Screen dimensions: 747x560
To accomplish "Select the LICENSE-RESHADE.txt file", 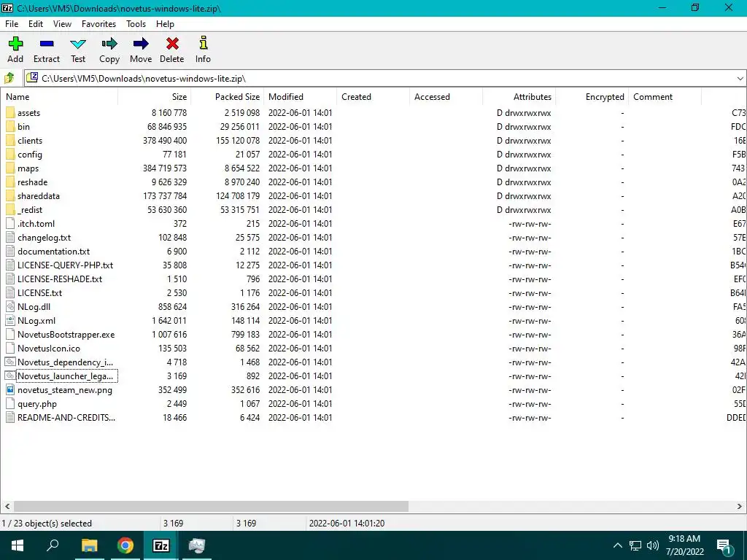I will pos(60,279).
